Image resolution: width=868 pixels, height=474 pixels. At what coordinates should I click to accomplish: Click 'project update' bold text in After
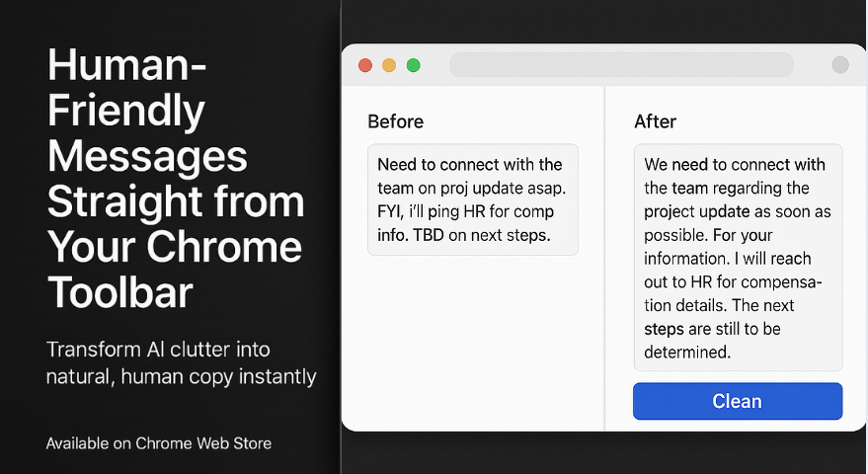tap(697, 211)
